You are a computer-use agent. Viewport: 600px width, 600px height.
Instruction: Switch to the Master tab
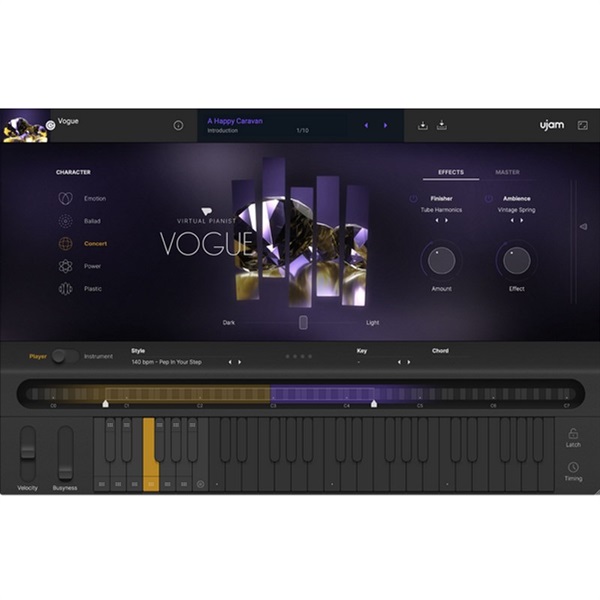coord(508,172)
